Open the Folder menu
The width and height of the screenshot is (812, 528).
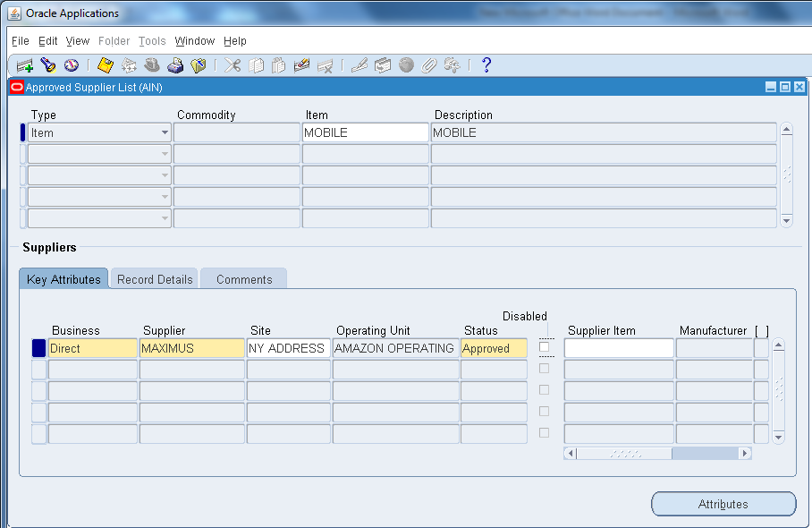(114, 40)
